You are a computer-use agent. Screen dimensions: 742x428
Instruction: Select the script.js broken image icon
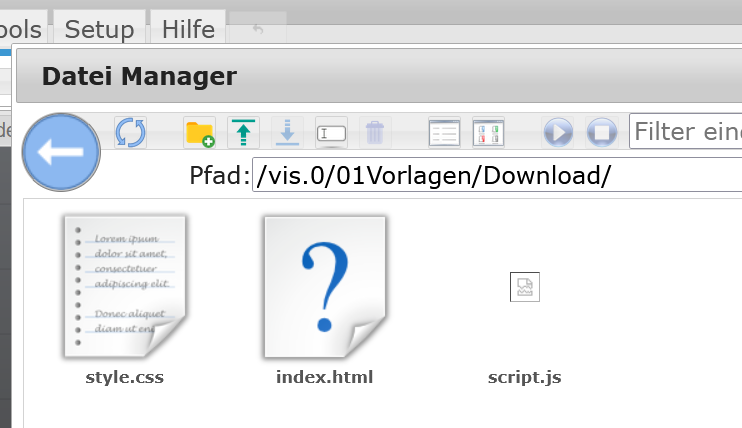pyautogui.click(x=525, y=288)
